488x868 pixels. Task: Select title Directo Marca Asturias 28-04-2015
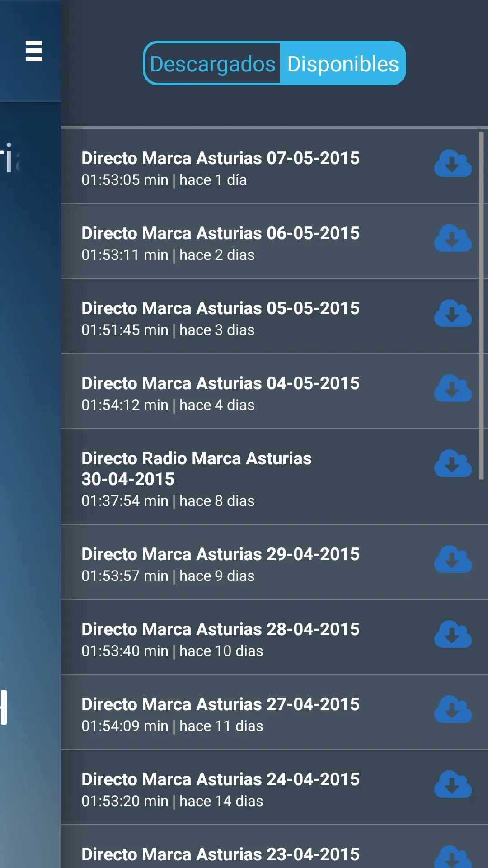[x=221, y=629]
